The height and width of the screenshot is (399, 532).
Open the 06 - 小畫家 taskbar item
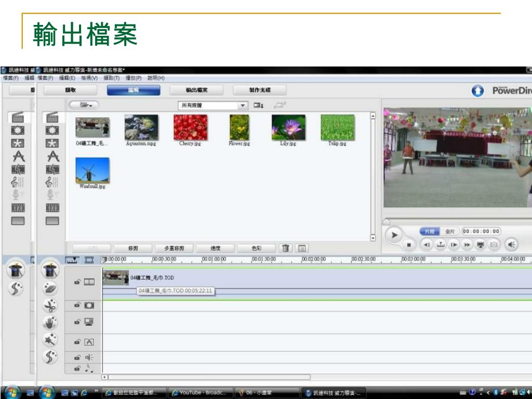pyautogui.click(x=268, y=393)
